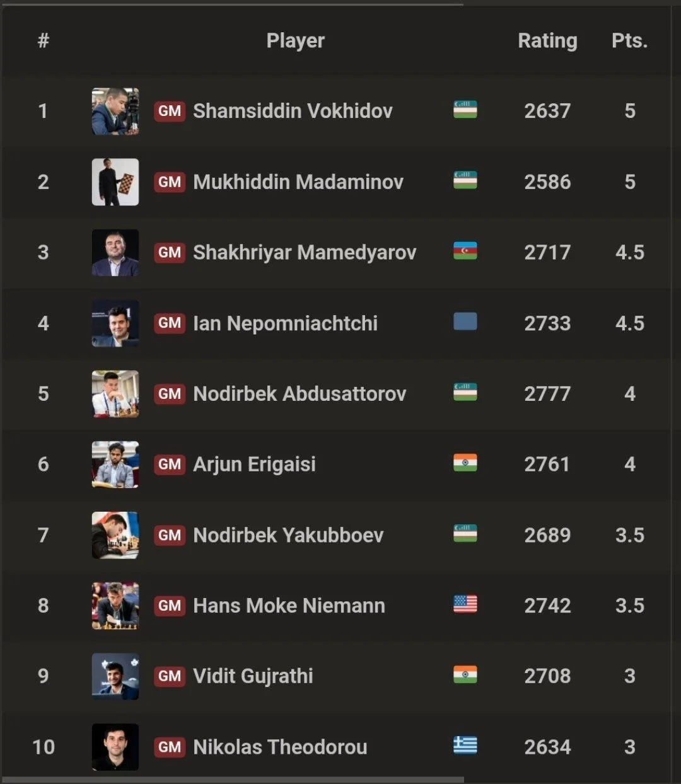Click the India flag beside Arjun Erigaisi
681x784 pixels.
[465, 463]
